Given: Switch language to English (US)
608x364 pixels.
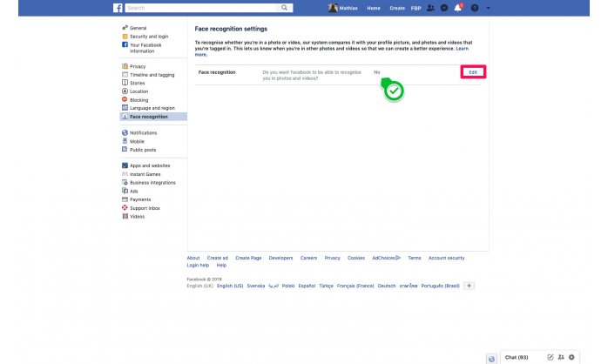Looking at the screenshot, I should pyautogui.click(x=230, y=286).
